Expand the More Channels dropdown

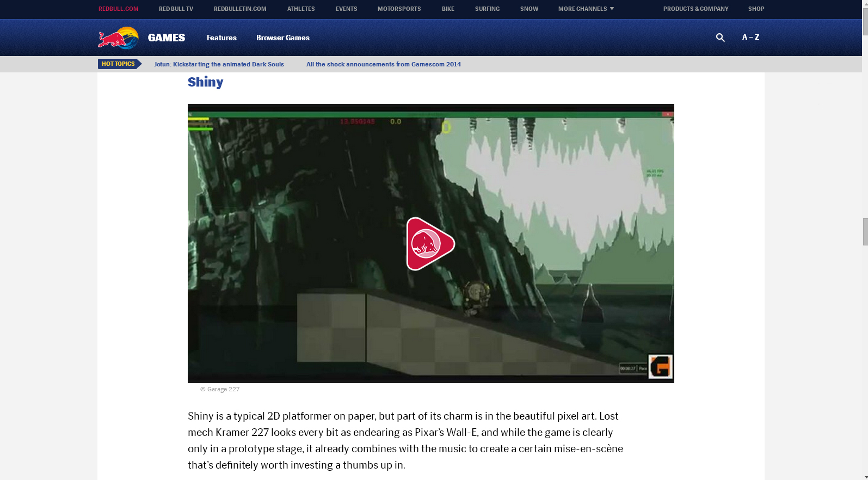point(586,9)
